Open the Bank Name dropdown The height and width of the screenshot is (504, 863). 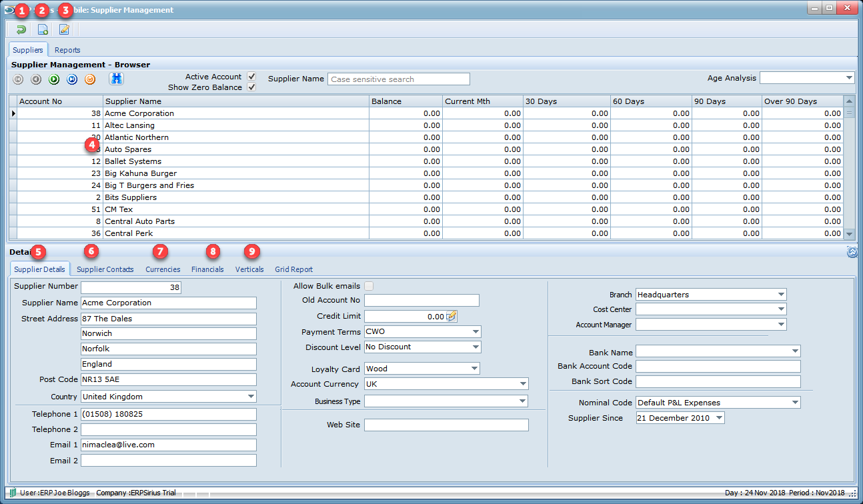tap(795, 351)
